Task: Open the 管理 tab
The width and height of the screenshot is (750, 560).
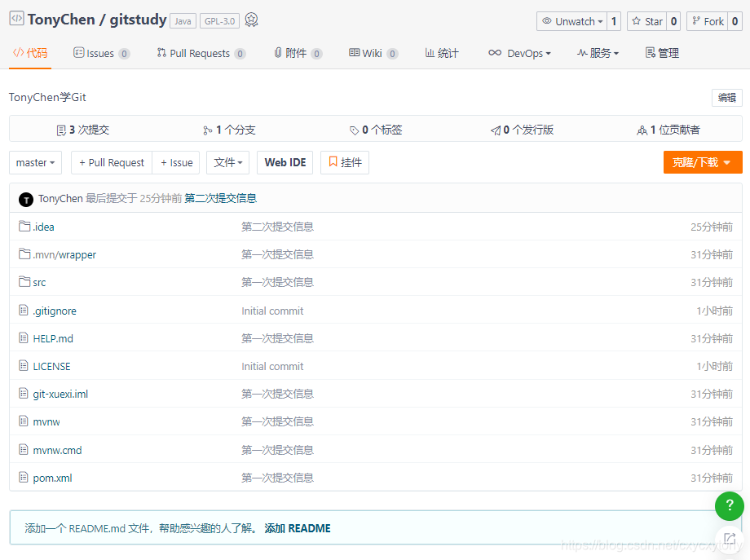Action: pyautogui.click(x=663, y=53)
